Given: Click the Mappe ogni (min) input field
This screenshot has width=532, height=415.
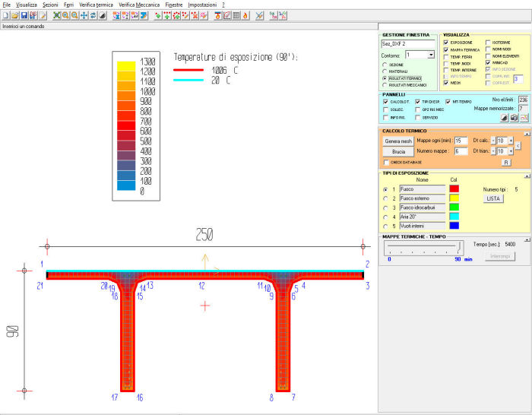Looking at the screenshot, I should tap(461, 141).
